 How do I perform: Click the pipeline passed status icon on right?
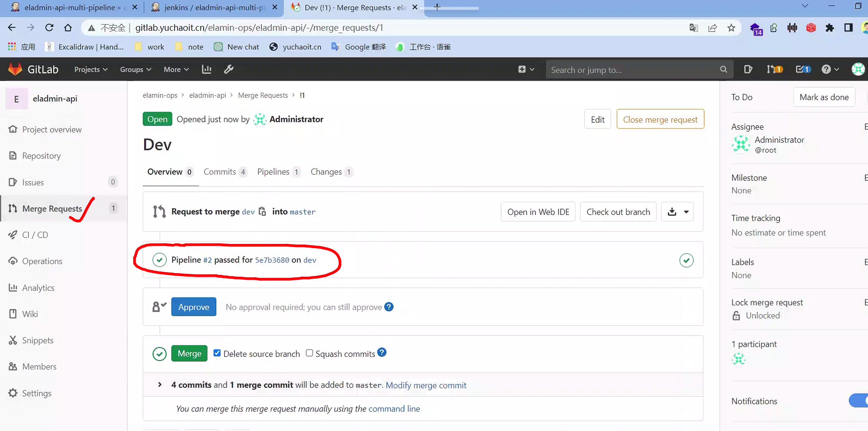pyautogui.click(x=686, y=260)
